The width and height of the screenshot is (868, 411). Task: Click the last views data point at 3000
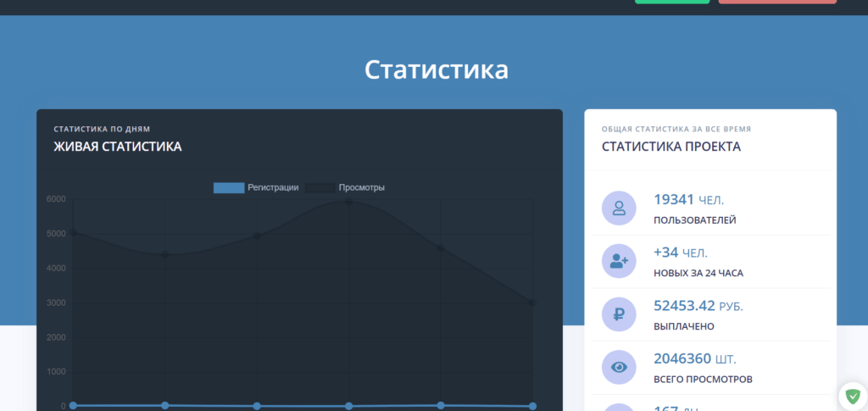click(532, 303)
